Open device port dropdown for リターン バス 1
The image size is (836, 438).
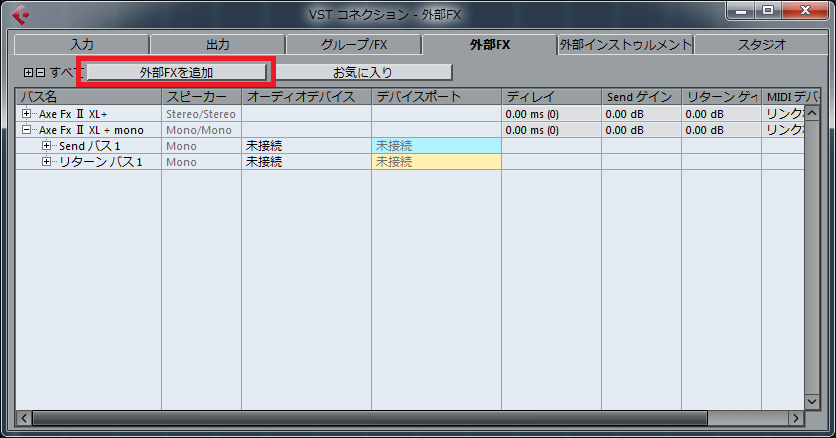436,161
